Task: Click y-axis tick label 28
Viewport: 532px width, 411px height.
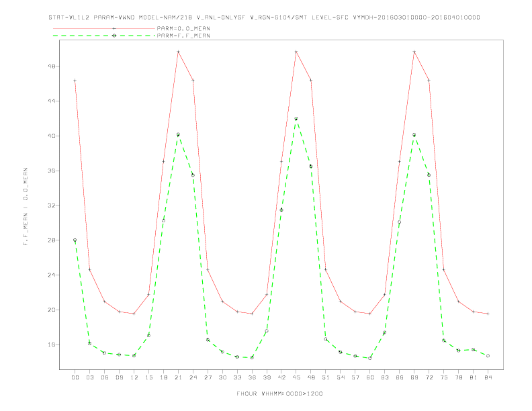Action: click(52, 240)
